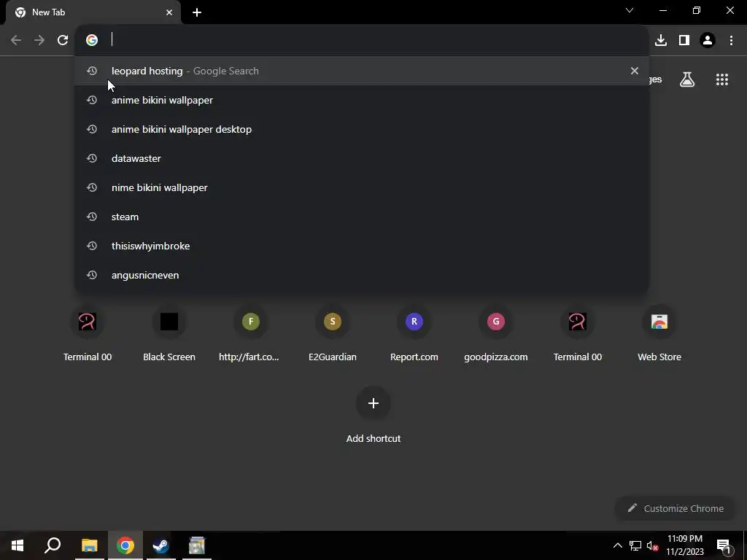Open the Terminal 00 shortcut beside Web Store
747x560 pixels.
[578, 334]
